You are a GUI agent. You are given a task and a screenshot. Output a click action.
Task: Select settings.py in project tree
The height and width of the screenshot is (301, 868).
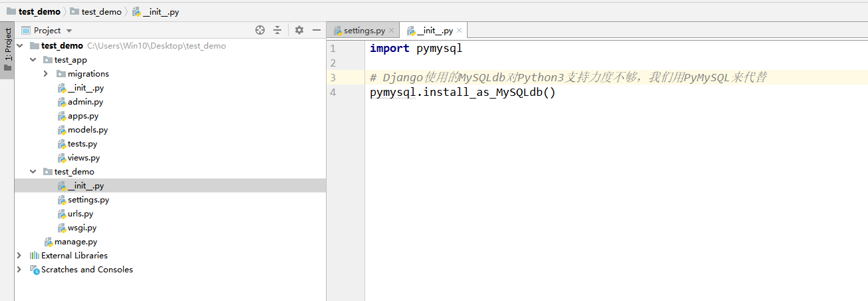click(88, 200)
